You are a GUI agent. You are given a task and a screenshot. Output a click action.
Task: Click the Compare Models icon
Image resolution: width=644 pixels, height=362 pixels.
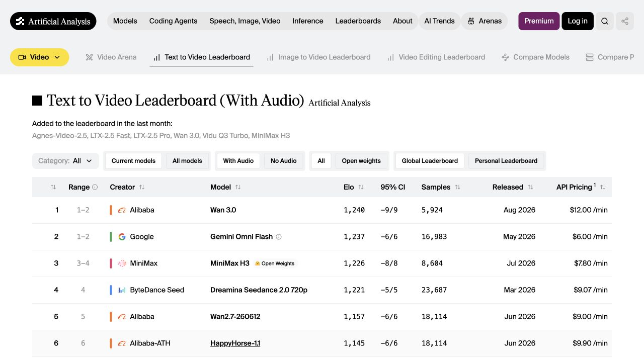point(505,57)
